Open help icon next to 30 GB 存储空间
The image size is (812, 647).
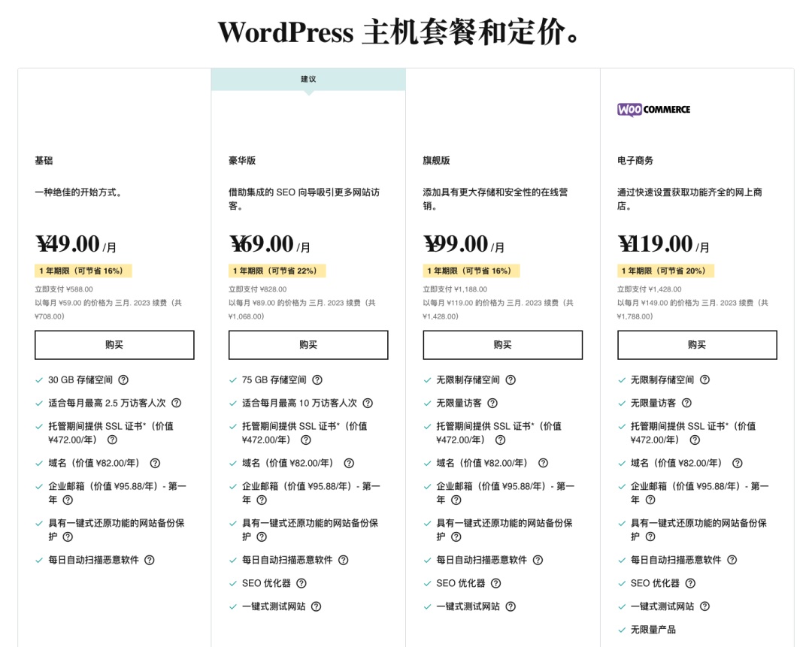point(123,380)
